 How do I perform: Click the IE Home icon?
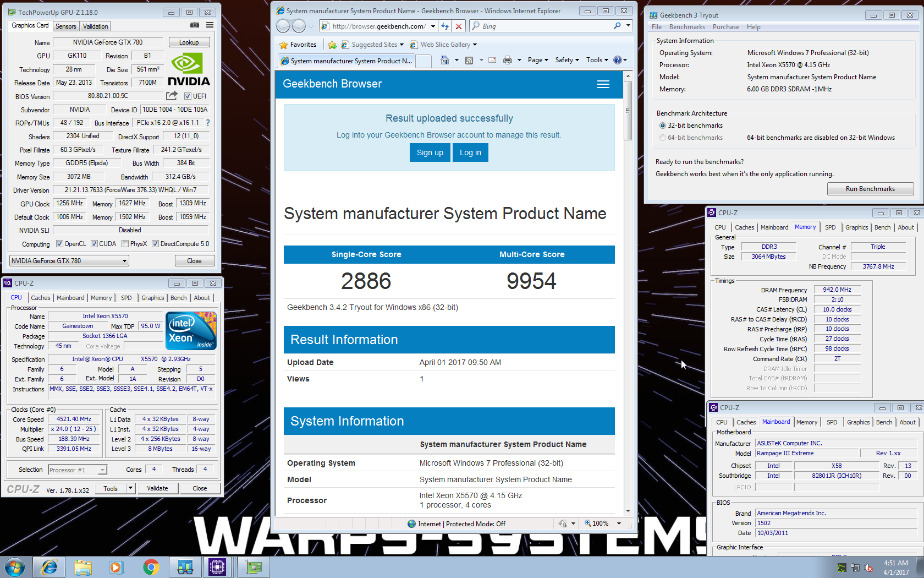445,60
